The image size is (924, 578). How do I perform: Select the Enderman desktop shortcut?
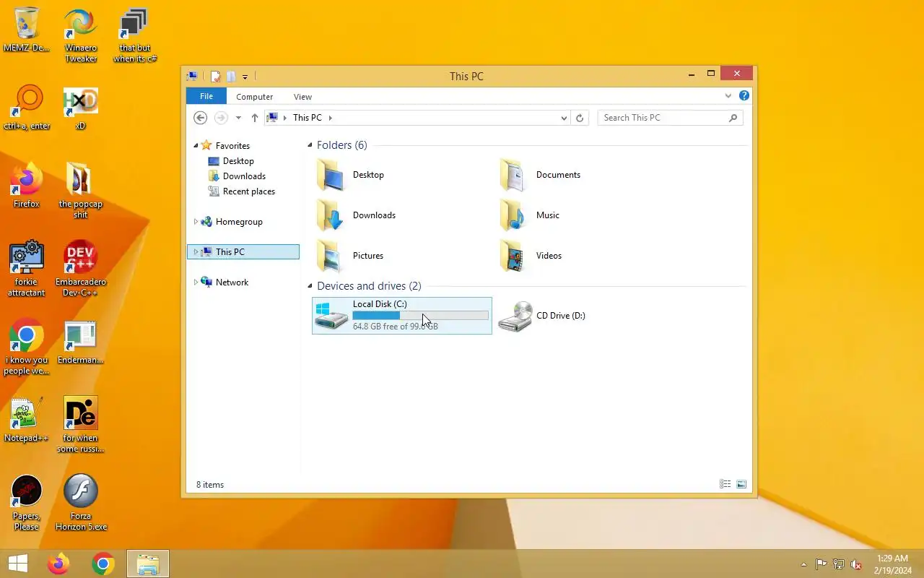[x=81, y=341]
